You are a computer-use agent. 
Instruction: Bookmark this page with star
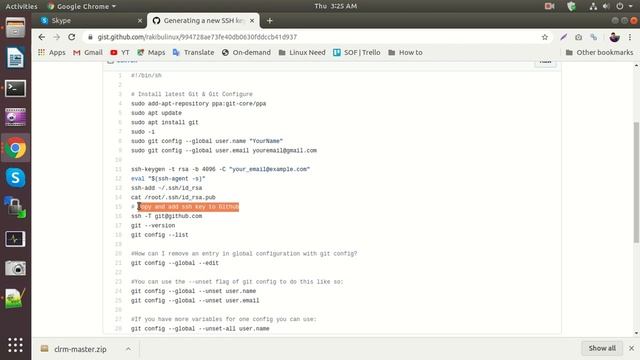pos(544,37)
